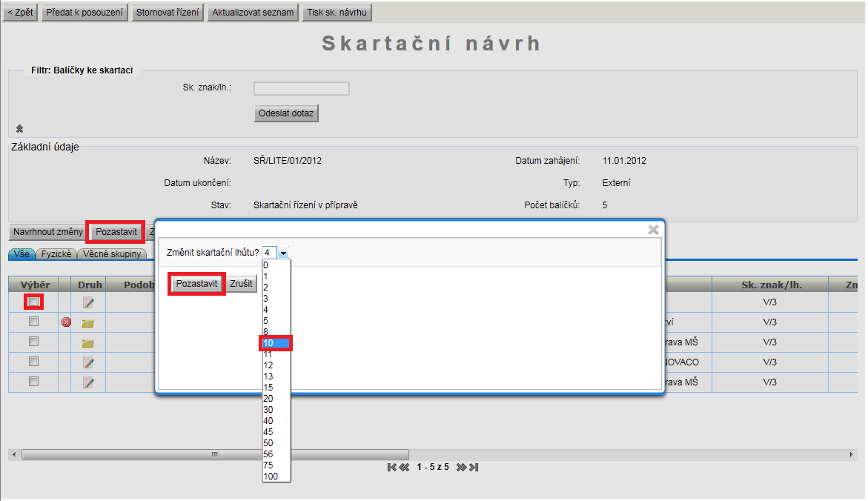Open the skartační lhůta dropdown arrow
This screenshot has width=868, height=501.
click(283, 253)
